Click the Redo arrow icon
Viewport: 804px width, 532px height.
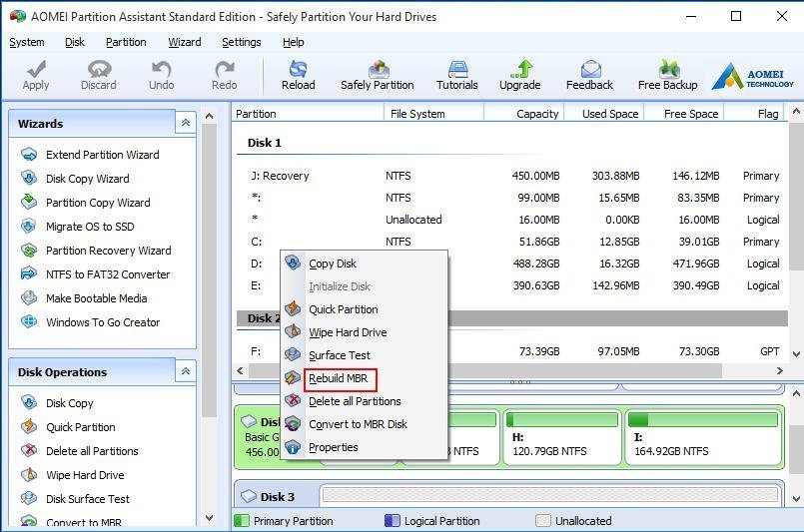pos(225,69)
